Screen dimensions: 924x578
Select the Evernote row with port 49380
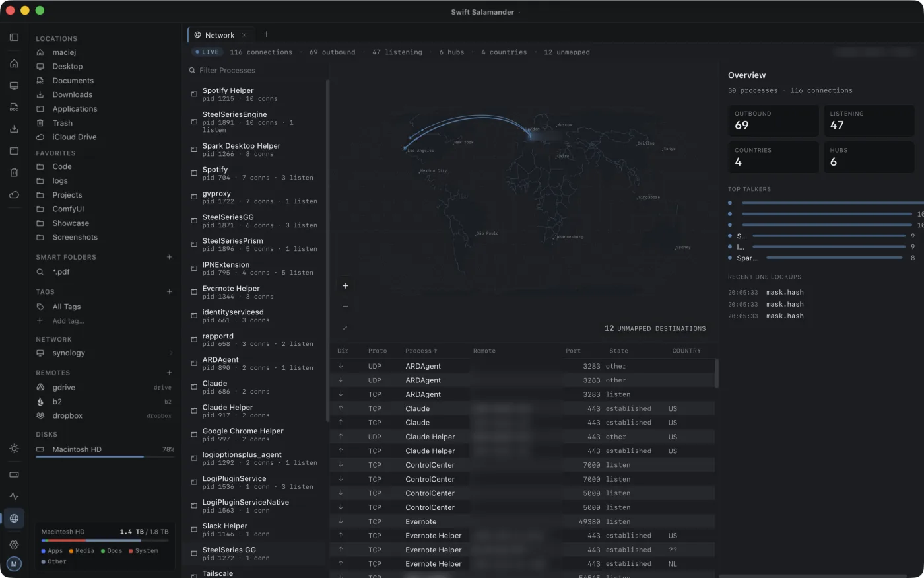522,522
